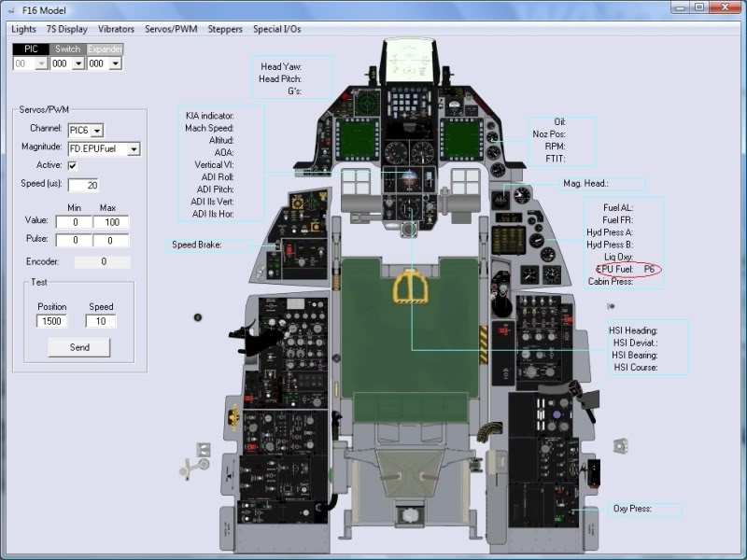This screenshot has width=747, height=560.
Task: Expand the Switch number dropdown
Action: pos(78,63)
